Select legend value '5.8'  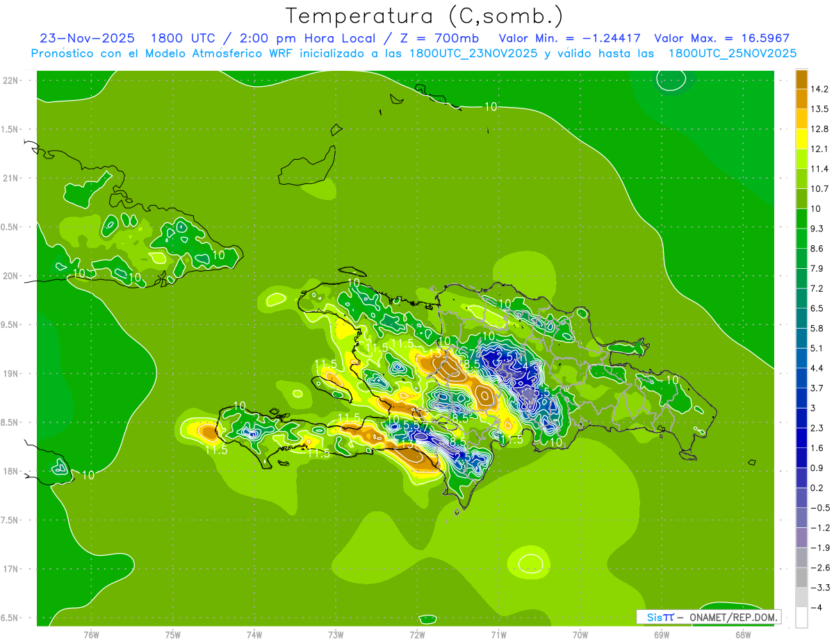point(817,329)
